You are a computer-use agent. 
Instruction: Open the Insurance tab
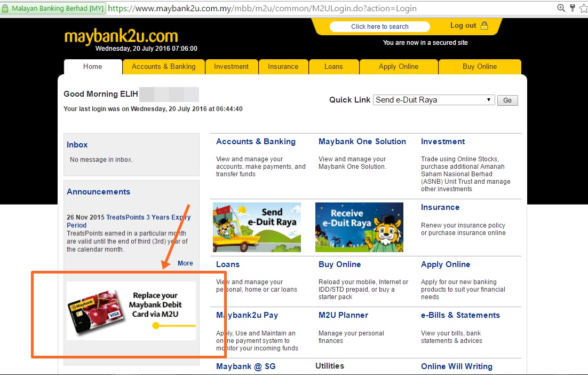[x=283, y=67]
